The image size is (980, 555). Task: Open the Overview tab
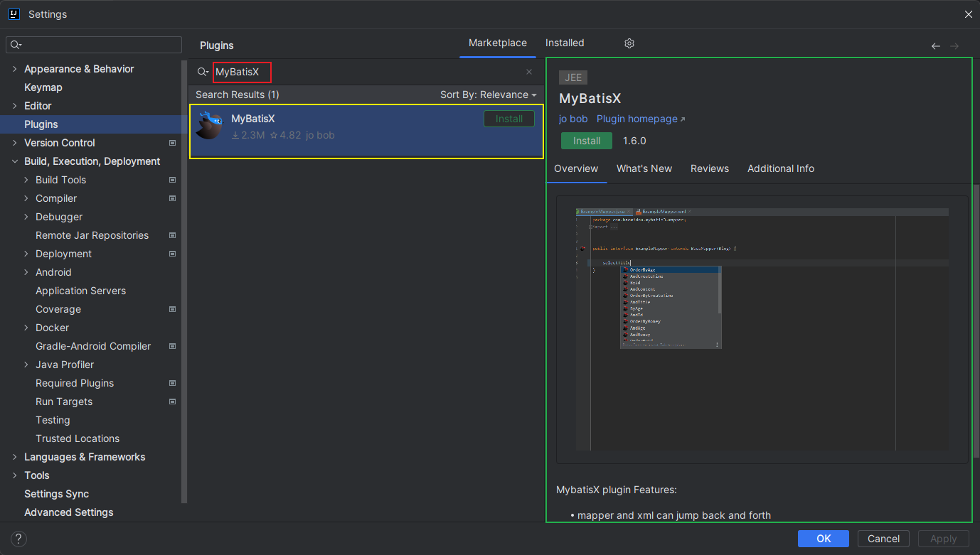point(576,168)
